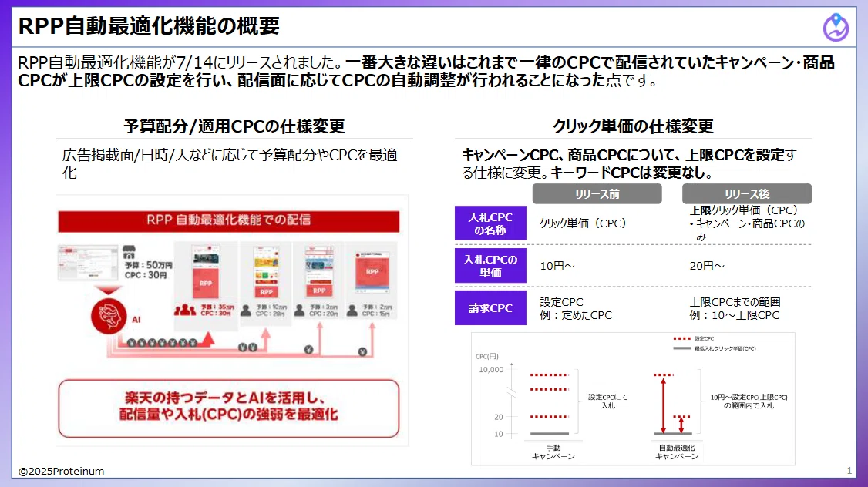Click the text 予算：50万円 CPC：30円
Screen dimensions: 868x487
point(148,270)
